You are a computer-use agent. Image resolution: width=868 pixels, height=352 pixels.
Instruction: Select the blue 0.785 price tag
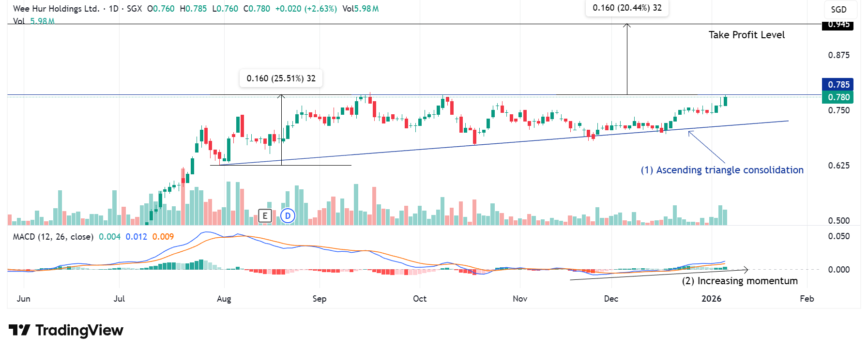tap(838, 85)
